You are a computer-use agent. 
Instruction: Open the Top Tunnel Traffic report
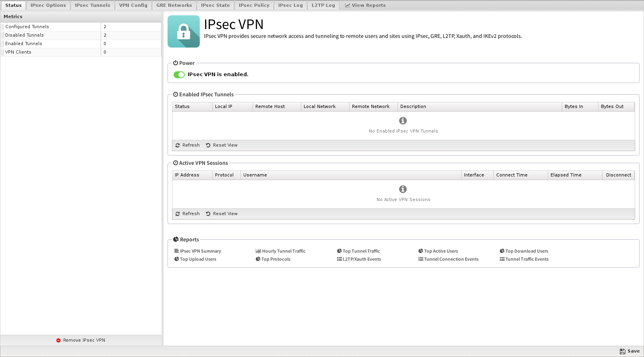click(358, 251)
